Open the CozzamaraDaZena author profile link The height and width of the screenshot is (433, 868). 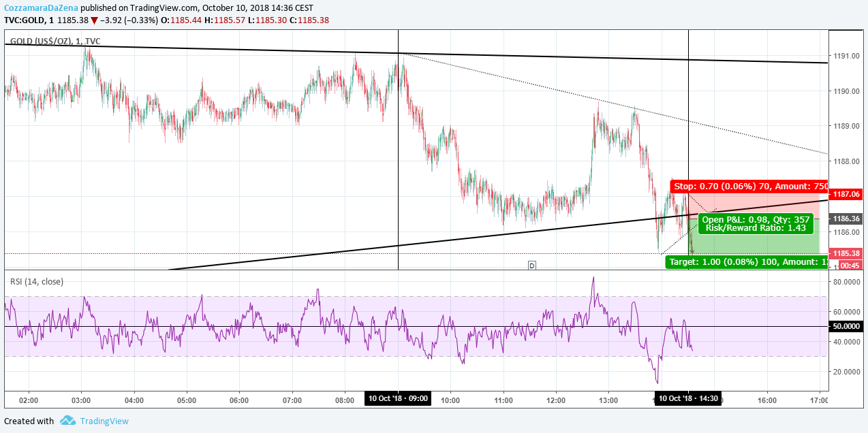point(42,7)
